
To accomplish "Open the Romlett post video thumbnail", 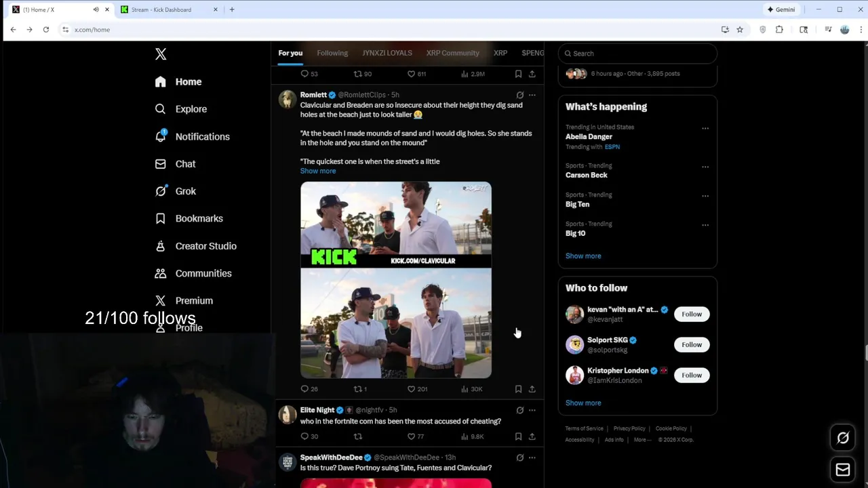I will [396, 280].
